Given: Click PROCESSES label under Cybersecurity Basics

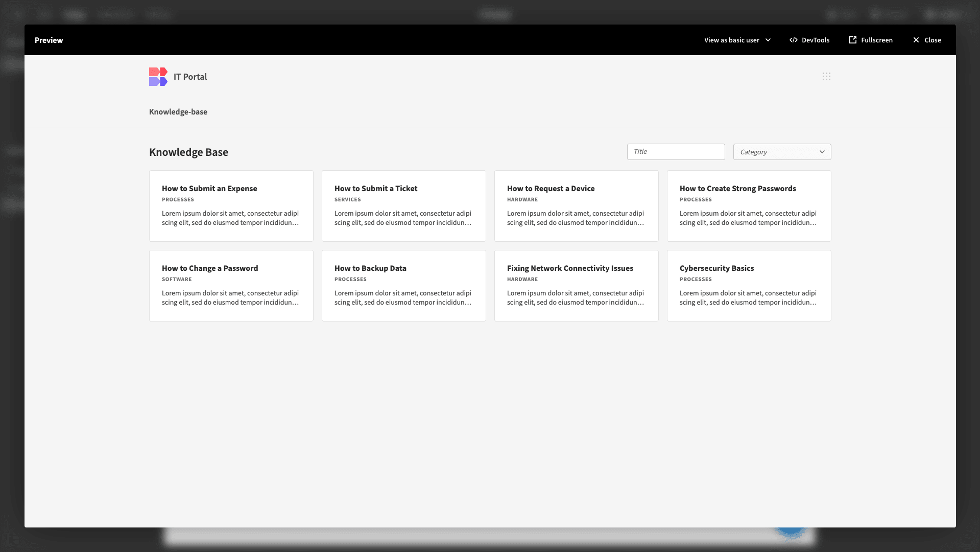Looking at the screenshot, I should [696, 280].
